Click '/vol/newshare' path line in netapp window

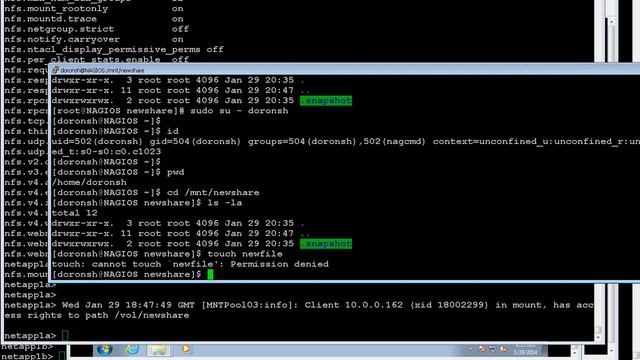point(96,315)
